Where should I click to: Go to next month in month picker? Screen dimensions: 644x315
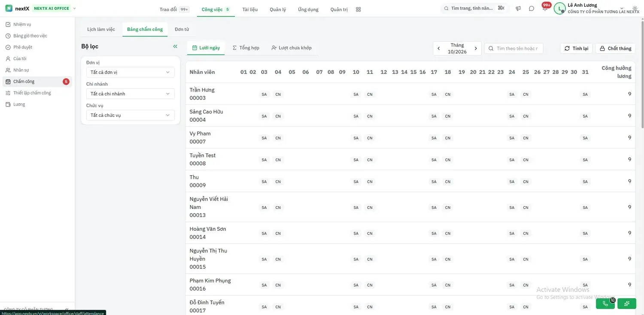pyautogui.click(x=476, y=49)
